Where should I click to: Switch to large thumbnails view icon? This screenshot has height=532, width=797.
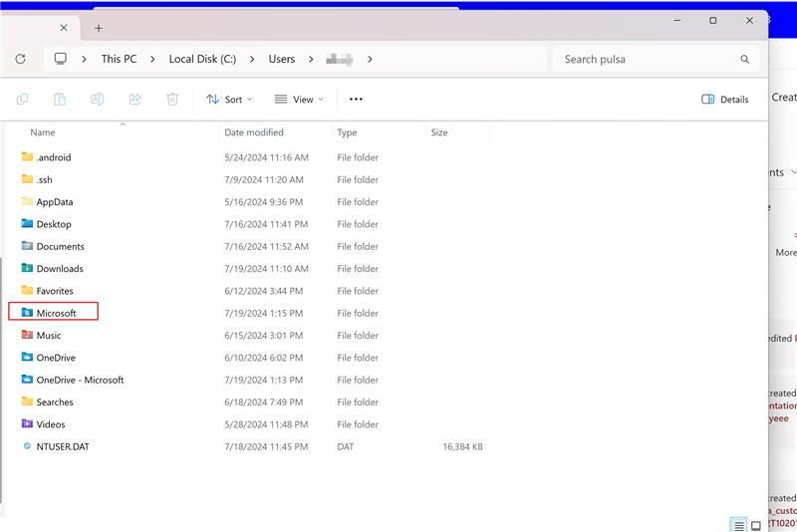pyautogui.click(x=756, y=525)
